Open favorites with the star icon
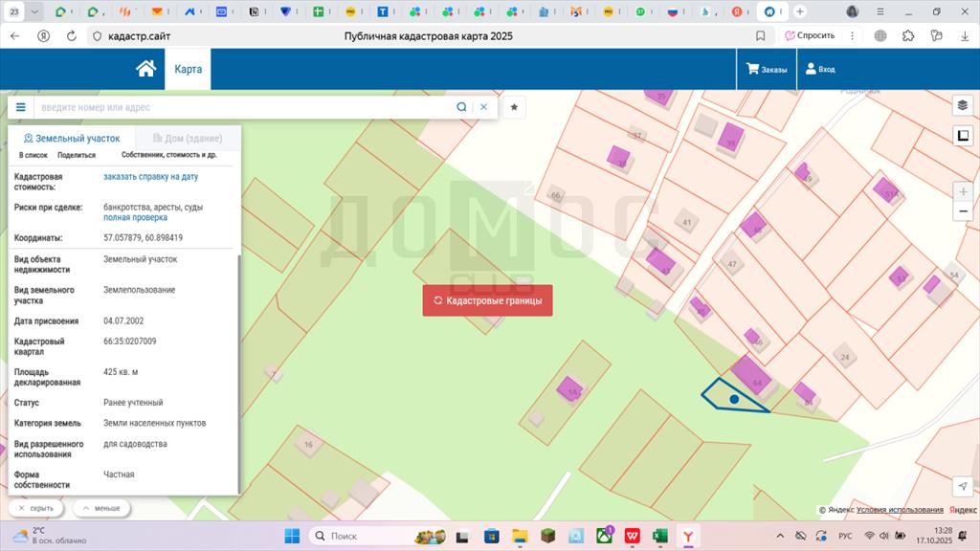 [514, 107]
